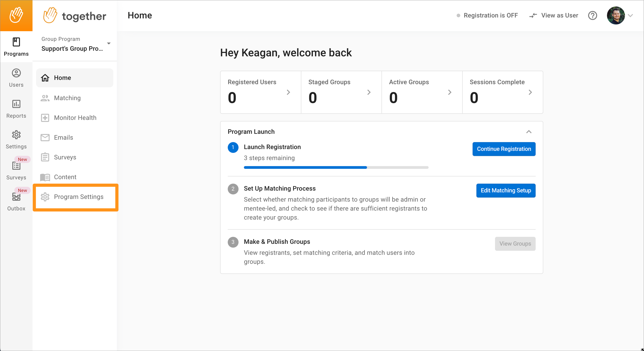
Task: Open the Programs section icon
Action: click(x=16, y=42)
